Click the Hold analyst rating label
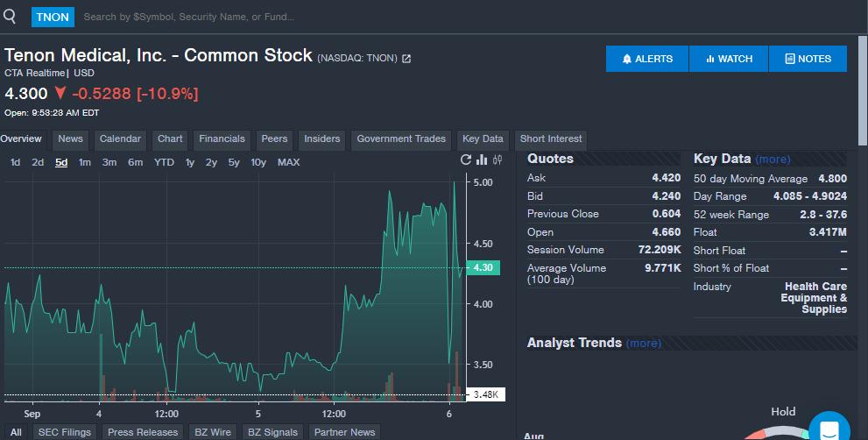Viewport: 868px width, 440px height. point(783,412)
